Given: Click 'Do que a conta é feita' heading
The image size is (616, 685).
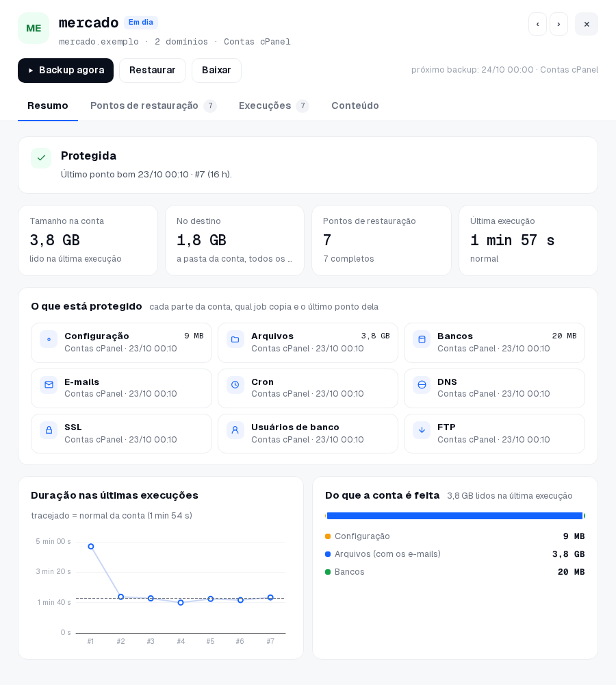Looking at the screenshot, I should pyautogui.click(x=382, y=495).
